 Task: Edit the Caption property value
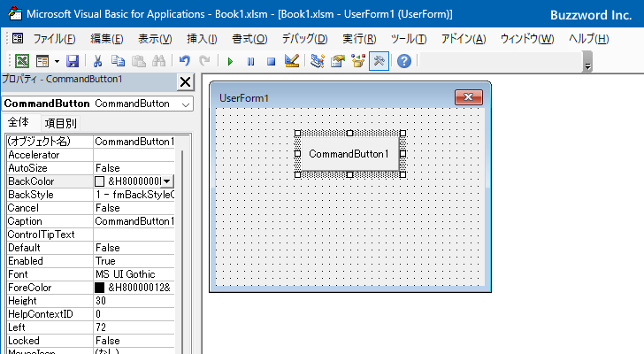134,221
